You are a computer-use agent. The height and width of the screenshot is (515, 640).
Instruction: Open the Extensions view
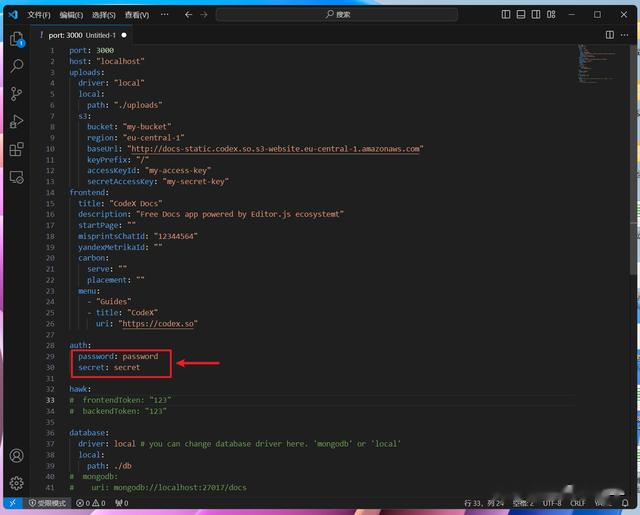(17, 149)
